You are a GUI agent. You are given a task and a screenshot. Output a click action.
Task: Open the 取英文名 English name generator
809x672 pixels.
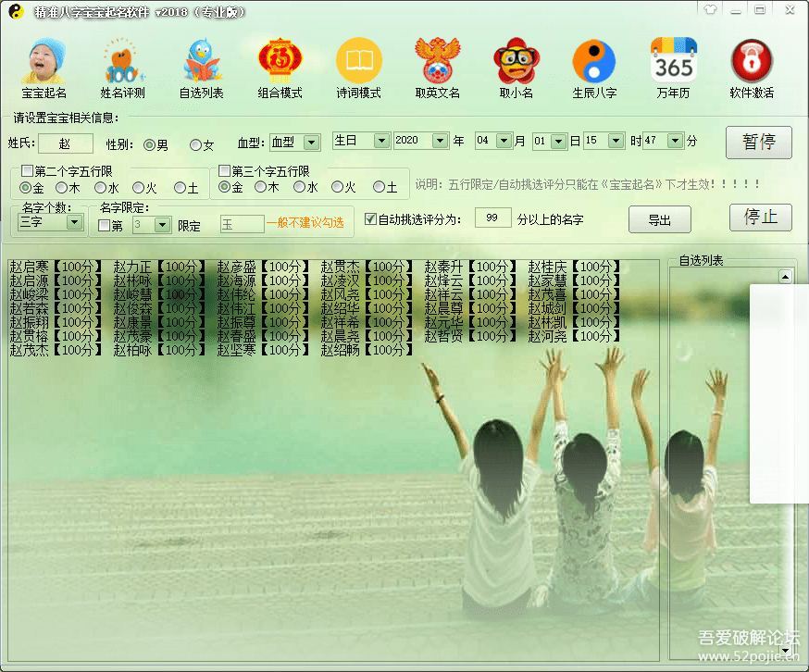click(437, 65)
